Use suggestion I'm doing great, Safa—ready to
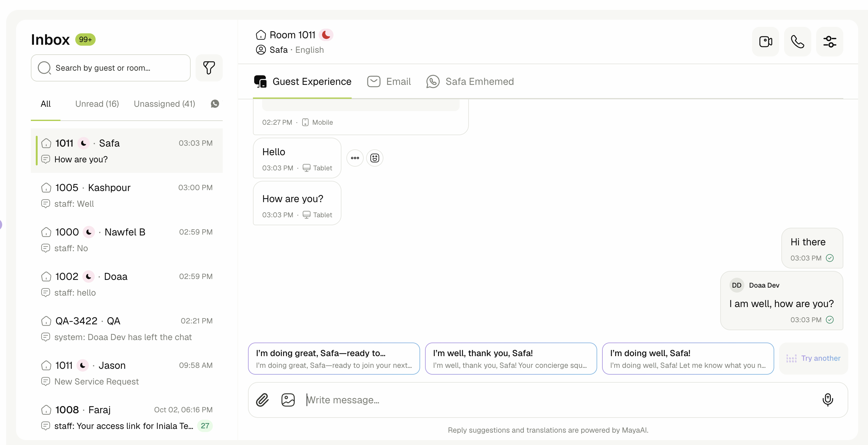This screenshot has width=868, height=445. [334, 359]
